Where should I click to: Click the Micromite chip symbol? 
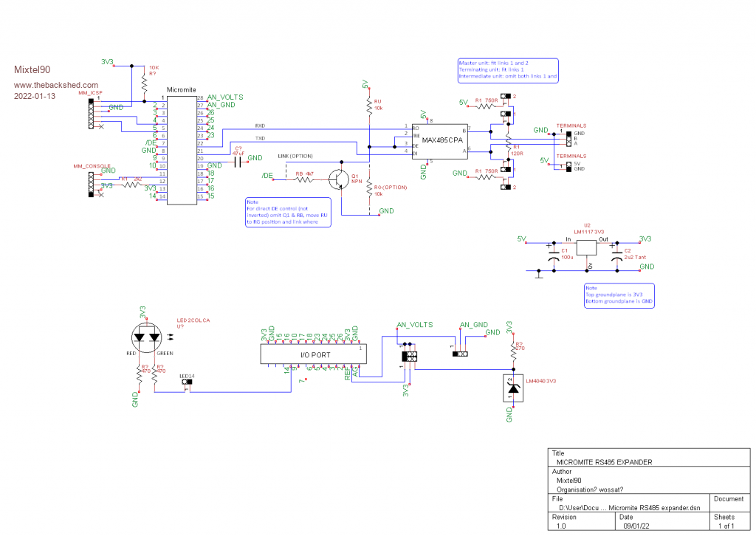pyautogui.click(x=182, y=148)
